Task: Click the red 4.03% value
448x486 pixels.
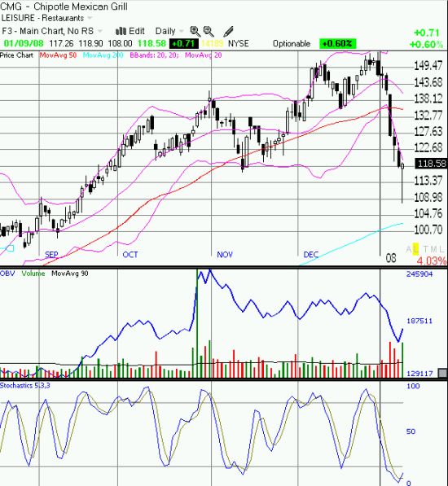Action: [x=431, y=261]
